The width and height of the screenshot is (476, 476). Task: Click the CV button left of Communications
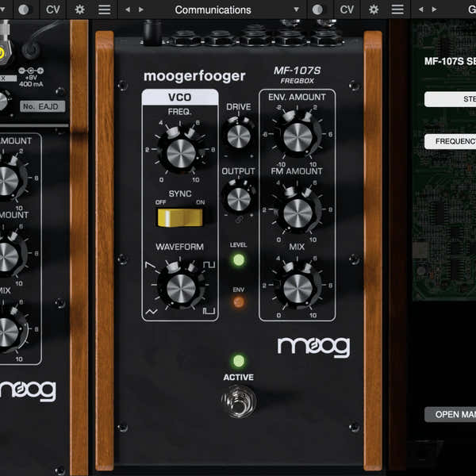click(53, 10)
